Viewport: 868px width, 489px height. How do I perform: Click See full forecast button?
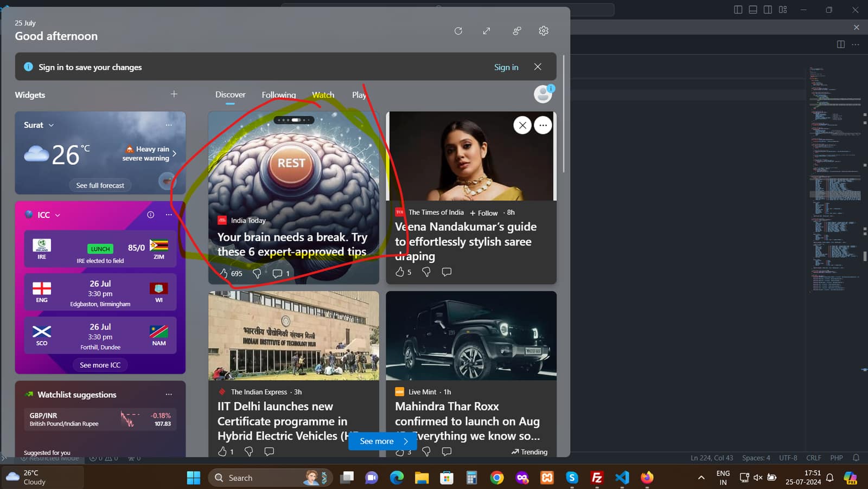[100, 185]
